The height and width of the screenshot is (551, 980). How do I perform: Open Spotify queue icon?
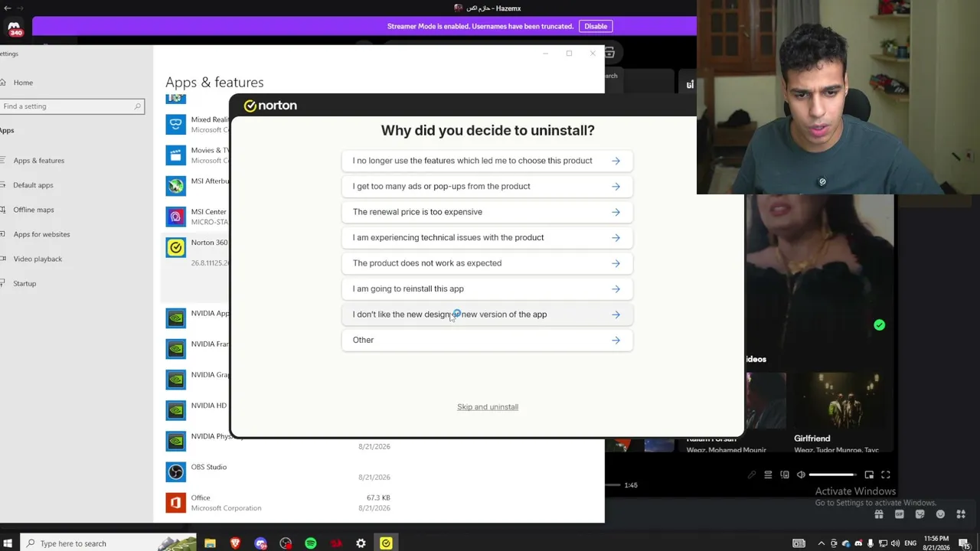click(x=768, y=475)
